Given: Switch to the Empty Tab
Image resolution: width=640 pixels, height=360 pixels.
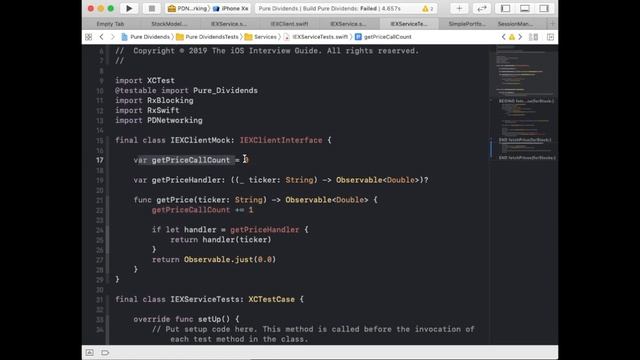Looking at the screenshot, I should [x=110, y=24].
